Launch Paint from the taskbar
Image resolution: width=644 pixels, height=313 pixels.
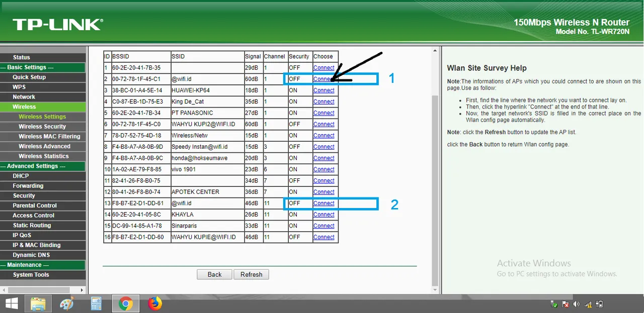[66, 304]
